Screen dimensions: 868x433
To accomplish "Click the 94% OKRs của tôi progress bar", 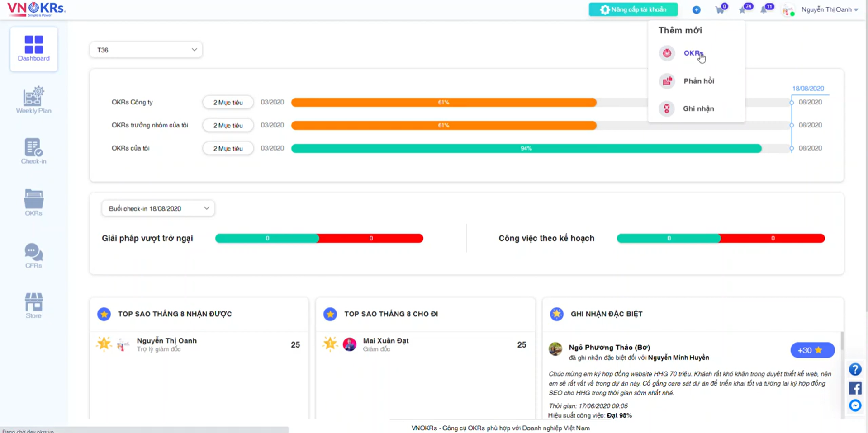I will [526, 148].
